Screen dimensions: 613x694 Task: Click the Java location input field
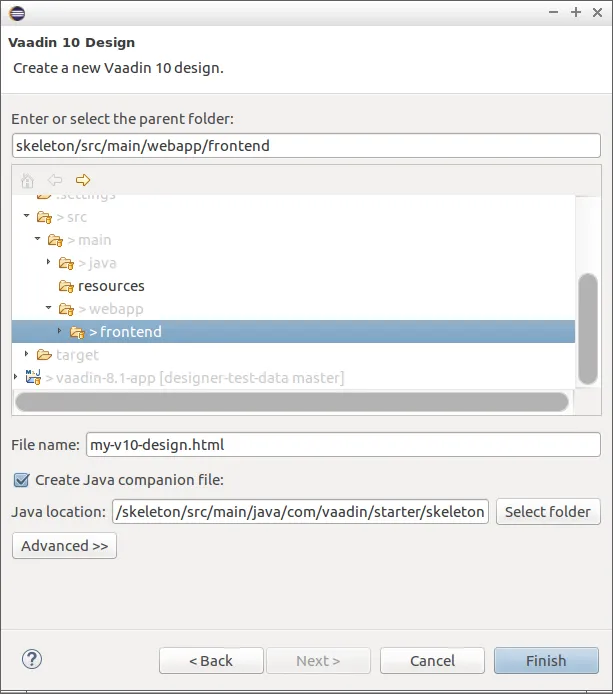[300, 512]
